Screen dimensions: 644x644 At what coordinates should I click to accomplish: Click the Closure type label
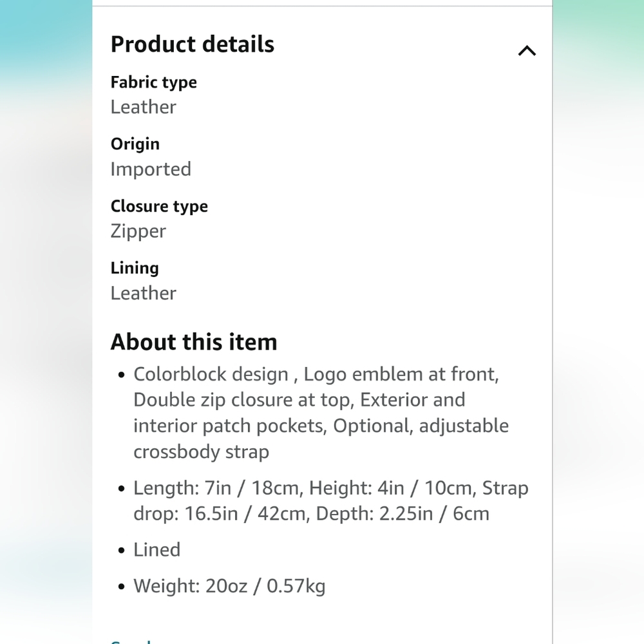159,206
